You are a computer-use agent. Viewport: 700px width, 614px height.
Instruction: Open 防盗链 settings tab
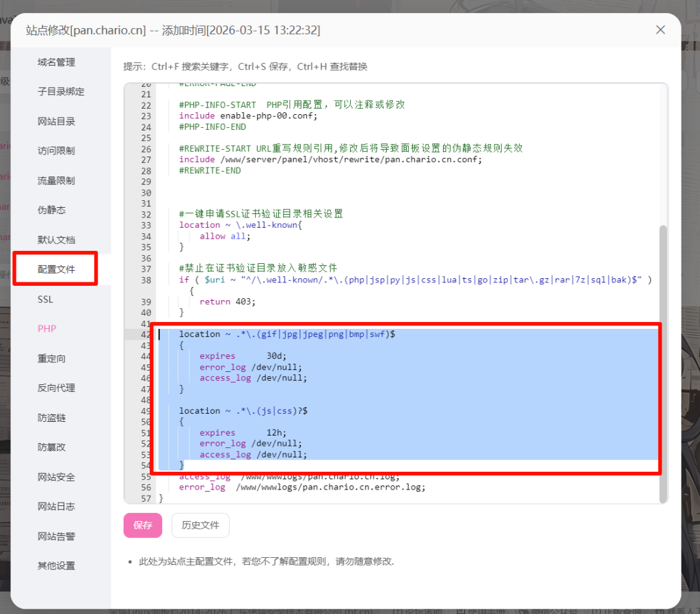[51, 418]
